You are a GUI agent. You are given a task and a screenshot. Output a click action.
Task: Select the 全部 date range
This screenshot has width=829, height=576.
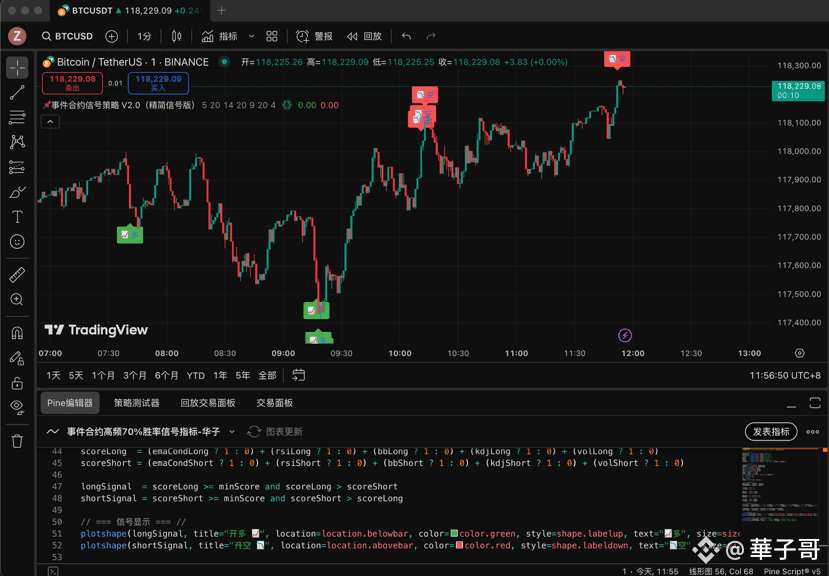pos(267,376)
